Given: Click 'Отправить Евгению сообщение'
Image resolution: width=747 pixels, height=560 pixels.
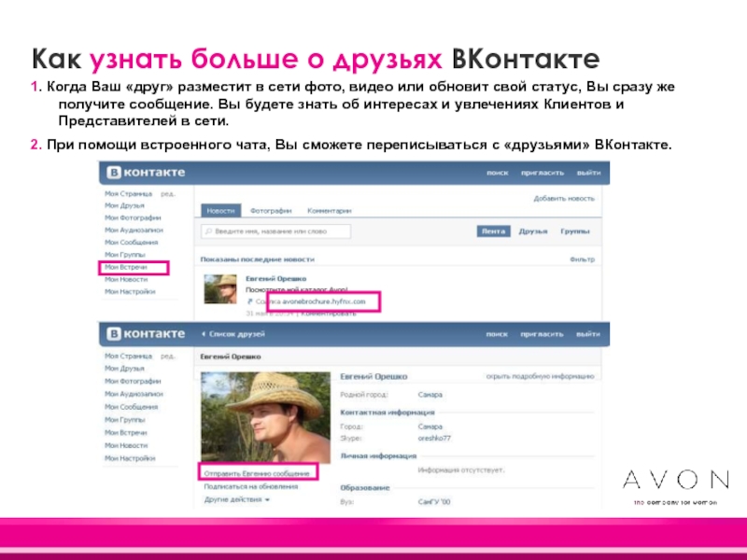Looking at the screenshot, I should click(x=257, y=474).
